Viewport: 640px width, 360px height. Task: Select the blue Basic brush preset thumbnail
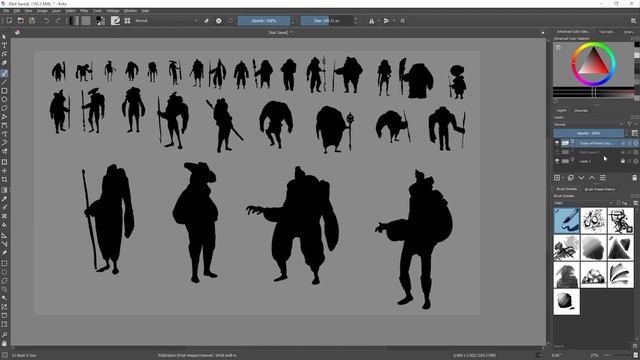(x=567, y=220)
